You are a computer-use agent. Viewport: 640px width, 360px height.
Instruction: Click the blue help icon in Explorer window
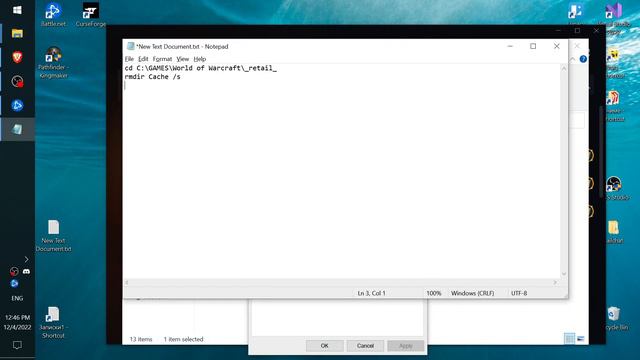tap(583, 59)
